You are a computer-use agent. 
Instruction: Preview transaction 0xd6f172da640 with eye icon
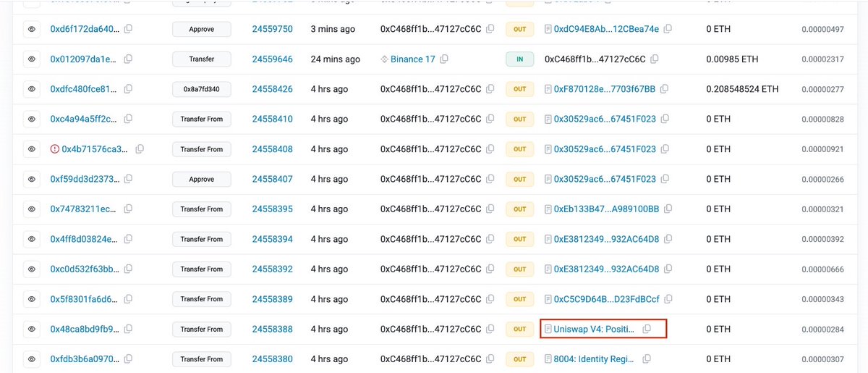tap(32, 29)
